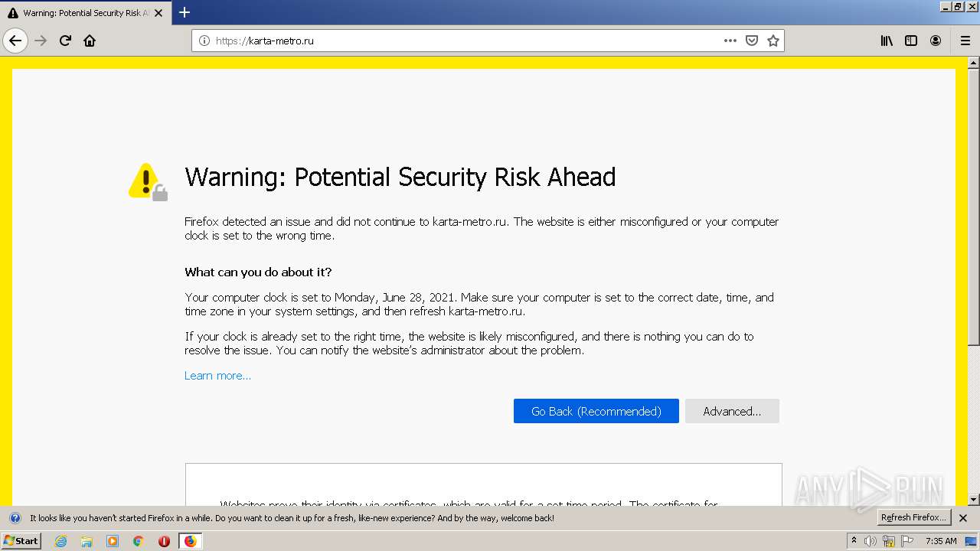Click the karta-metro.ru address bar

tap(459, 41)
